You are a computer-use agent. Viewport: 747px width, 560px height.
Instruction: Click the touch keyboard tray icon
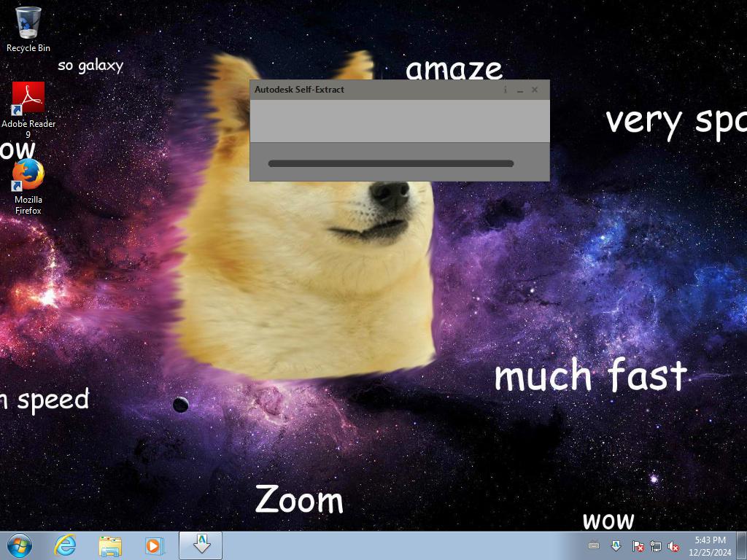(594, 545)
